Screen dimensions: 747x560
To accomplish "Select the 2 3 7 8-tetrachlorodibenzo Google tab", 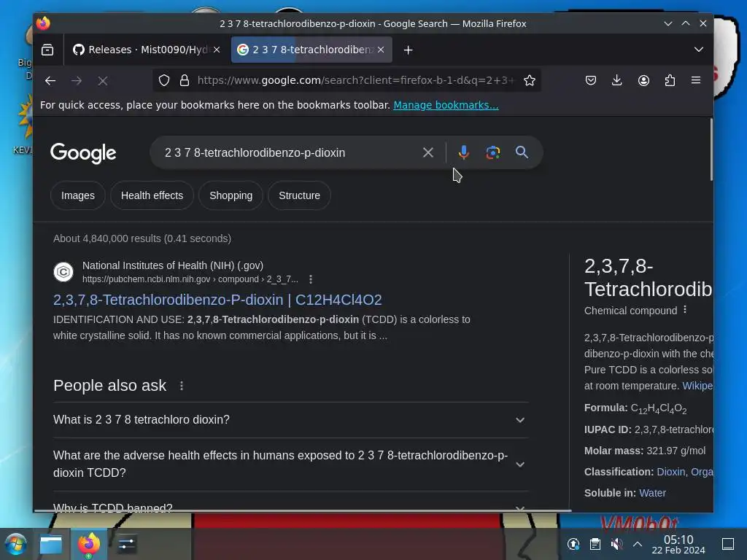I will [x=311, y=50].
